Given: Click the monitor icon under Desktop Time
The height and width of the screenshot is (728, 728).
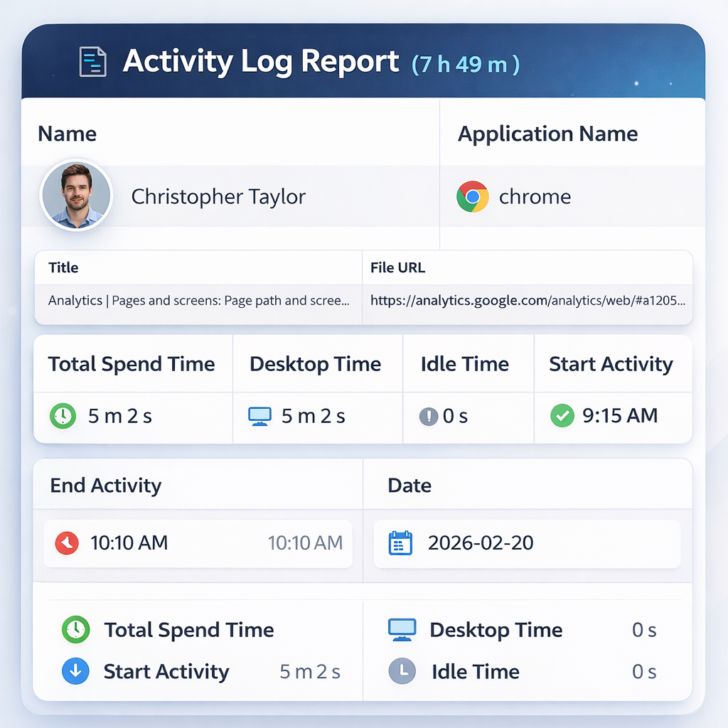Looking at the screenshot, I should [x=260, y=415].
